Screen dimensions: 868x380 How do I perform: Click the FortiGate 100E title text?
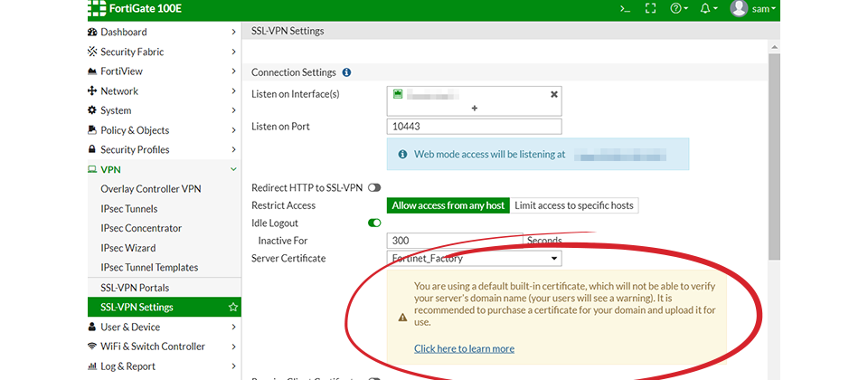146,9
